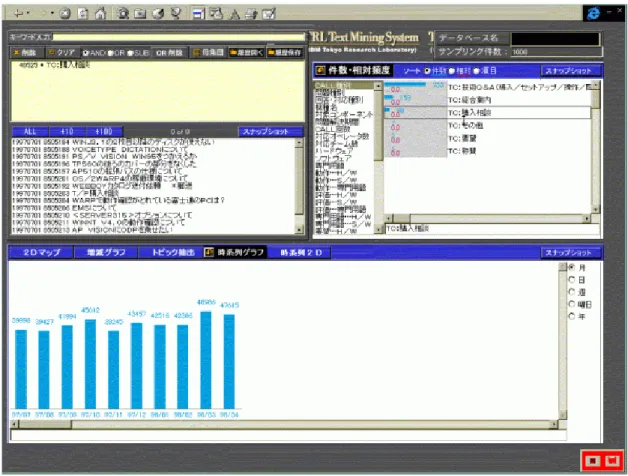Print page with the printer icon
Screen dimensions: 628x476
coord(251,14)
